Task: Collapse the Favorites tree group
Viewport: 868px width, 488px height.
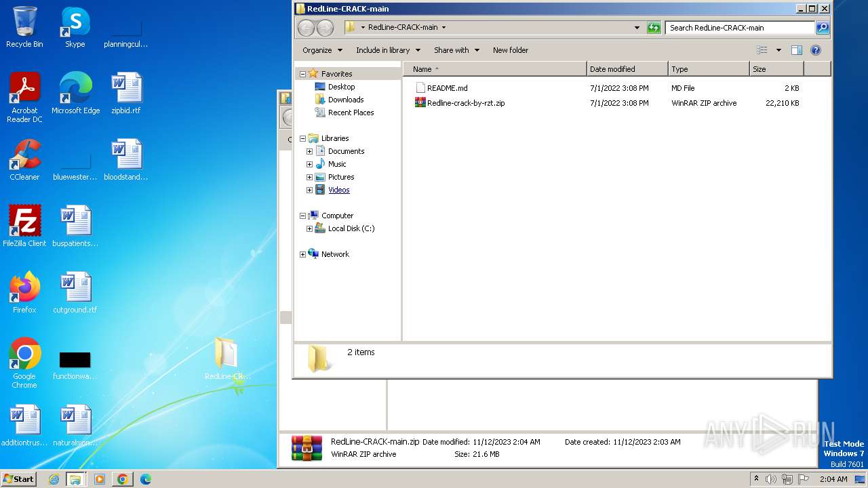Action: [302, 74]
